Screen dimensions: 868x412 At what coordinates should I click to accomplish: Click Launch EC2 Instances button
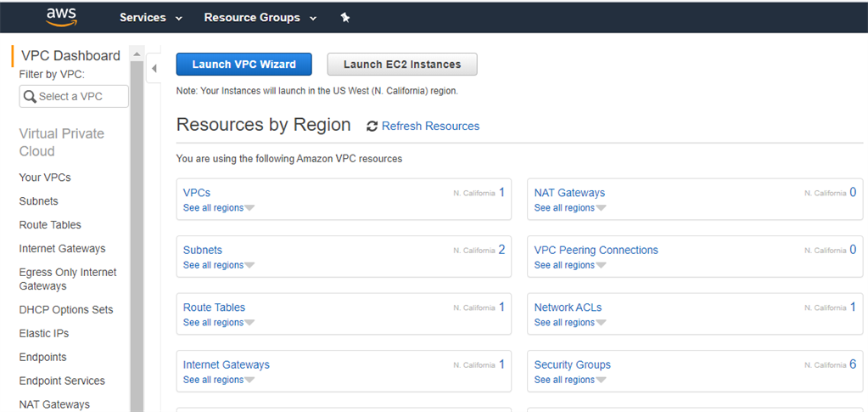[x=402, y=65]
